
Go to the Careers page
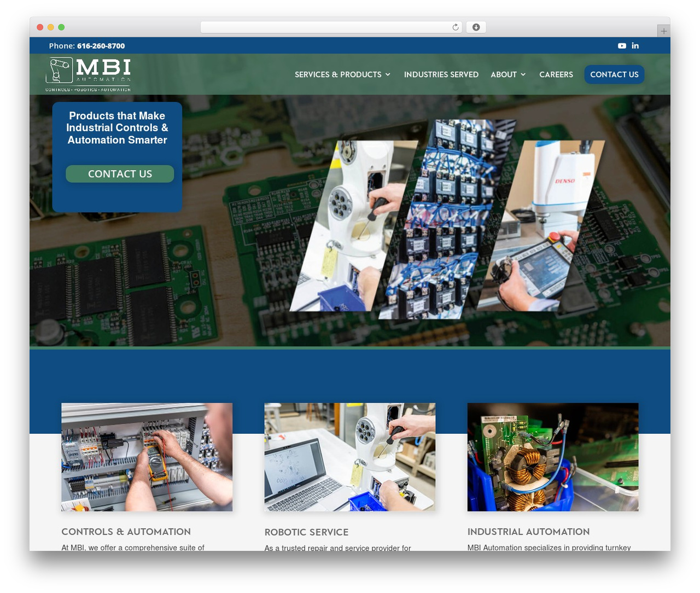[x=556, y=74]
